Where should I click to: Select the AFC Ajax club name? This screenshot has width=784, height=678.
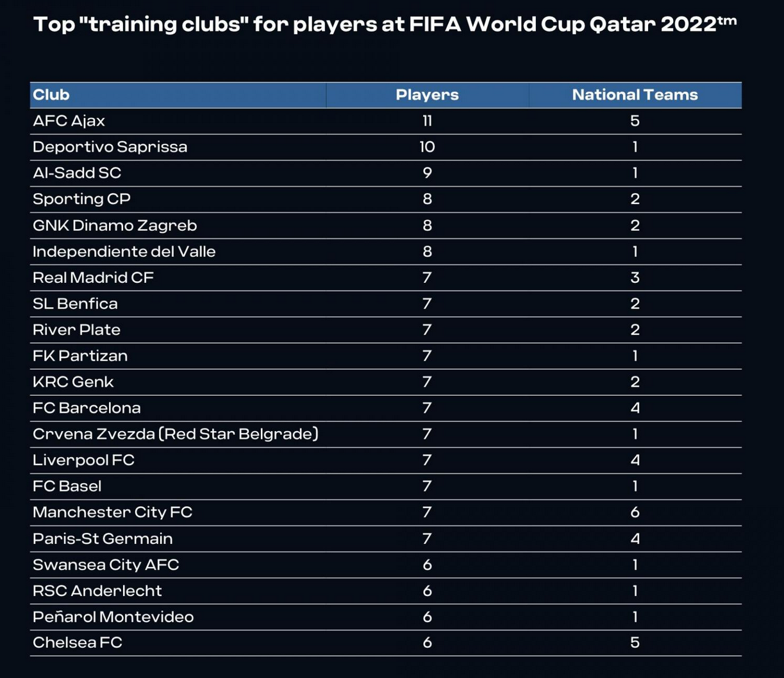(69, 121)
